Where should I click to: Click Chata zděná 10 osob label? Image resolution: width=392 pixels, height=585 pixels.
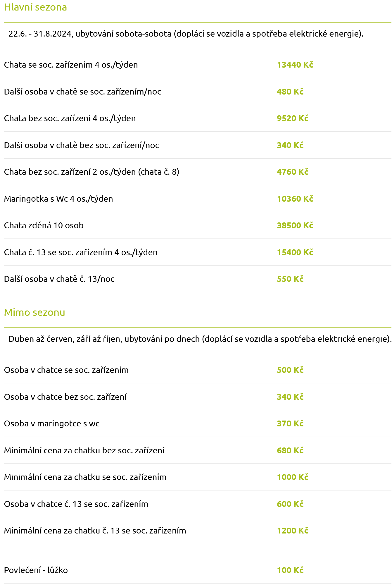pos(44,225)
